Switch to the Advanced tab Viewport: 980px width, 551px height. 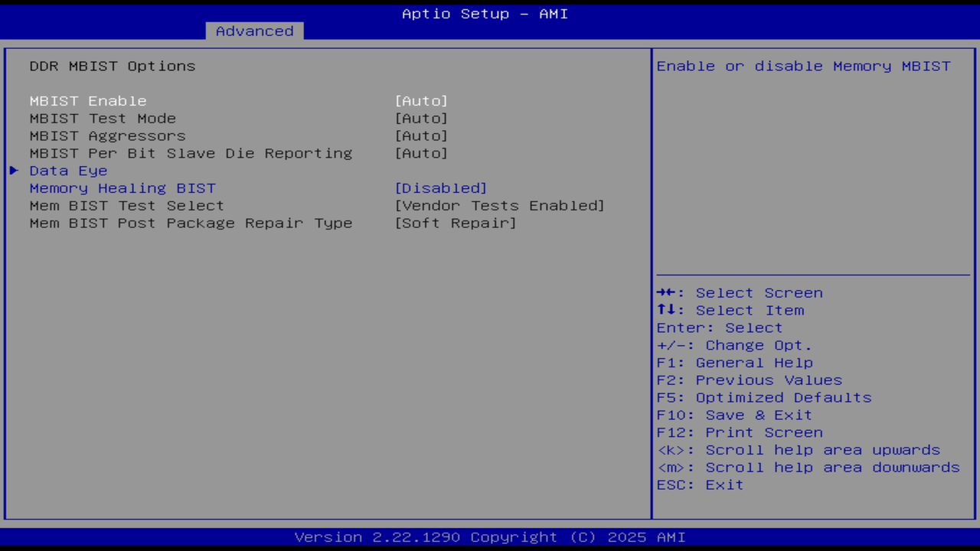(x=253, y=31)
